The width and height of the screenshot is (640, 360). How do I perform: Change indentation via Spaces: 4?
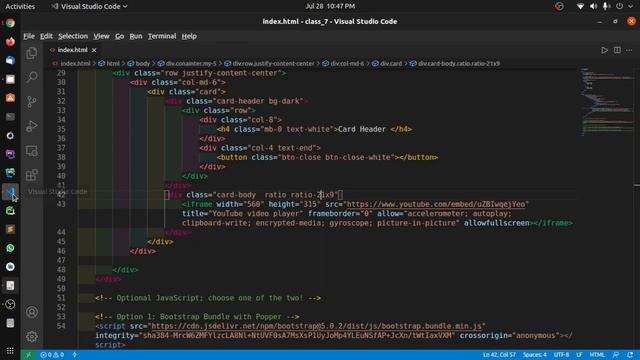(534, 355)
